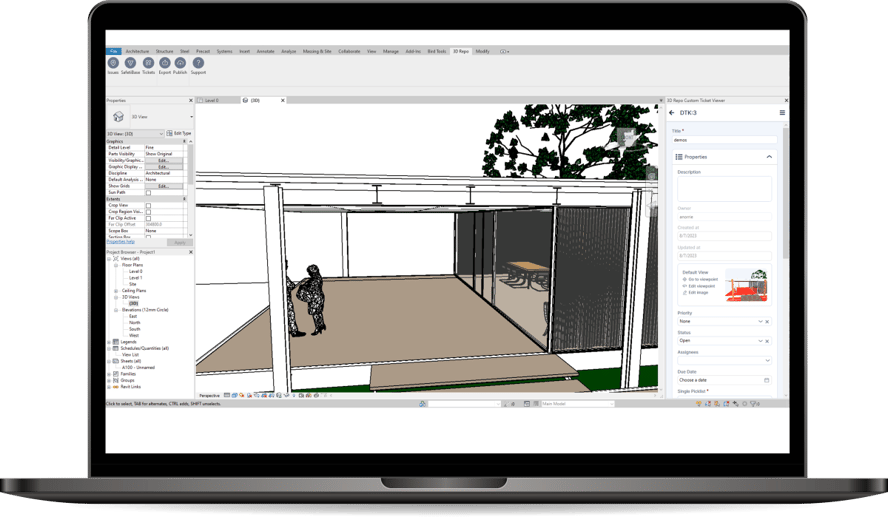Open the Status dropdown
Viewport: 888px width, 517px height.
pyautogui.click(x=761, y=341)
